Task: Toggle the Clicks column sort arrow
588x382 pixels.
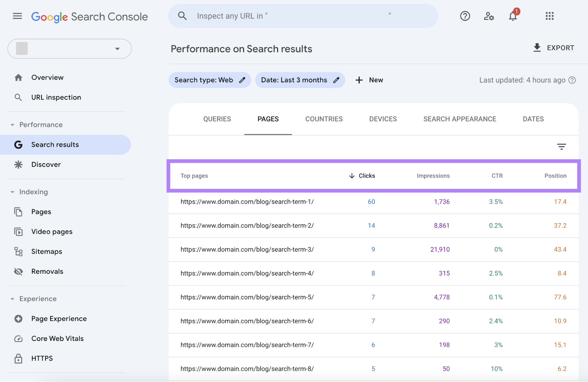Action: [x=352, y=176]
